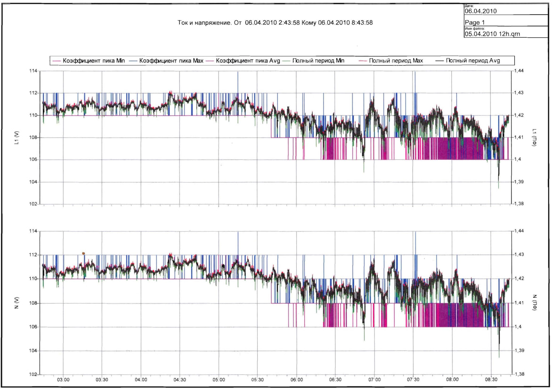Click the Полный период Max legend entry
552x392 pixels.
(396, 61)
